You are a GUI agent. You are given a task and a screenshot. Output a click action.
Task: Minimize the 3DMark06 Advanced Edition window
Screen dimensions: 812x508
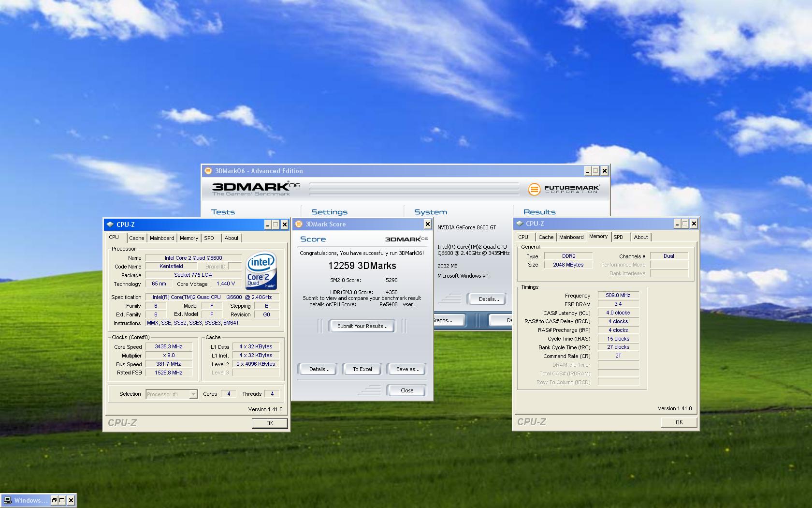click(x=588, y=171)
